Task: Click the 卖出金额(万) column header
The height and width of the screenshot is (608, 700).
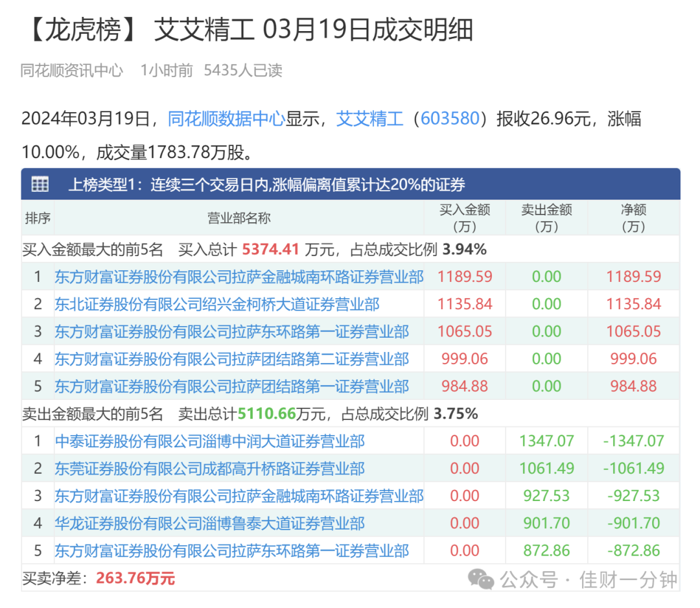Action: pyautogui.click(x=547, y=218)
